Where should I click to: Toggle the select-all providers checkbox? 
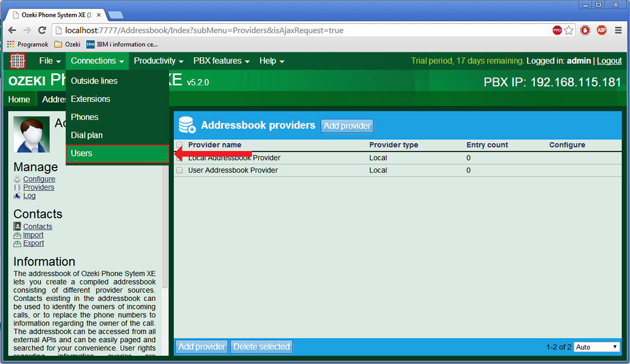click(179, 145)
